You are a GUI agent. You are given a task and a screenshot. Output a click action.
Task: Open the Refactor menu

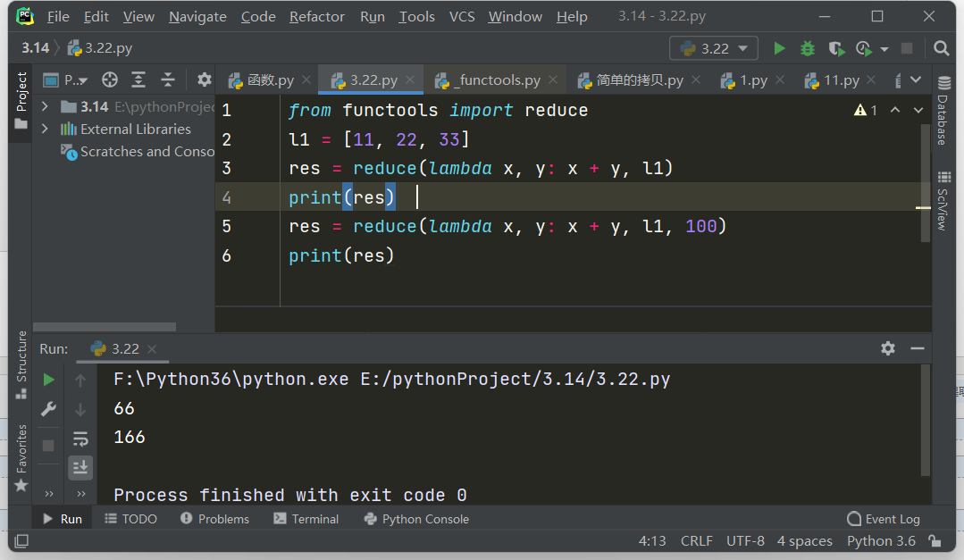[x=317, y=16]
